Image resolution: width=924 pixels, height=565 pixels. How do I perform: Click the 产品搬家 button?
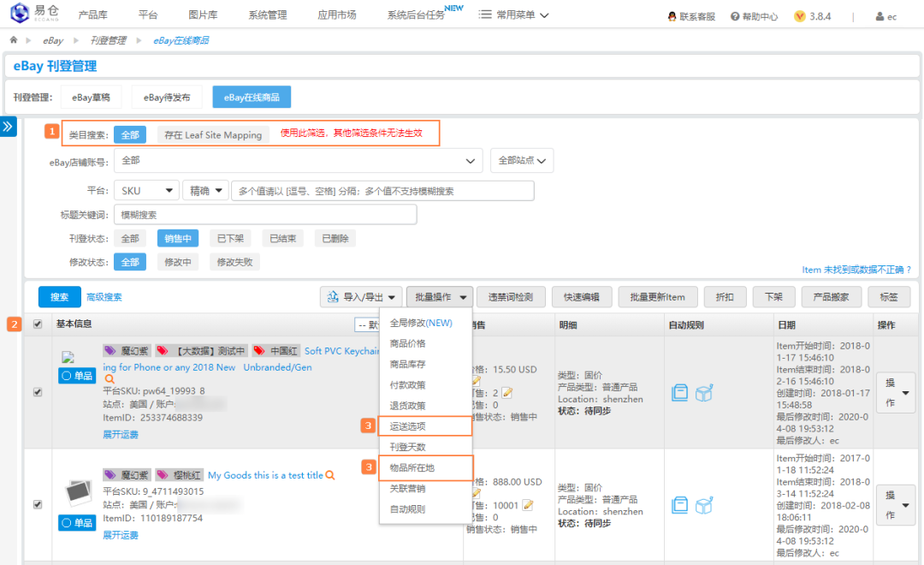831,297
